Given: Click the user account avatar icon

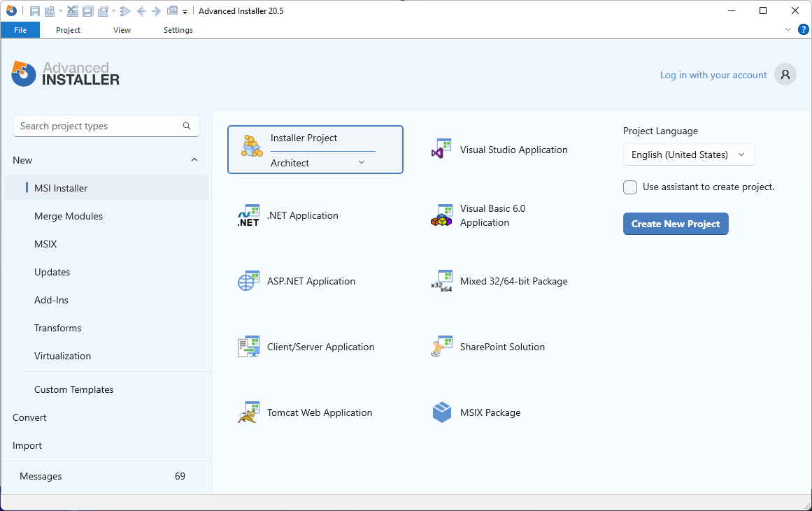Looking at the screenshot, I should (x=785, y=75).
